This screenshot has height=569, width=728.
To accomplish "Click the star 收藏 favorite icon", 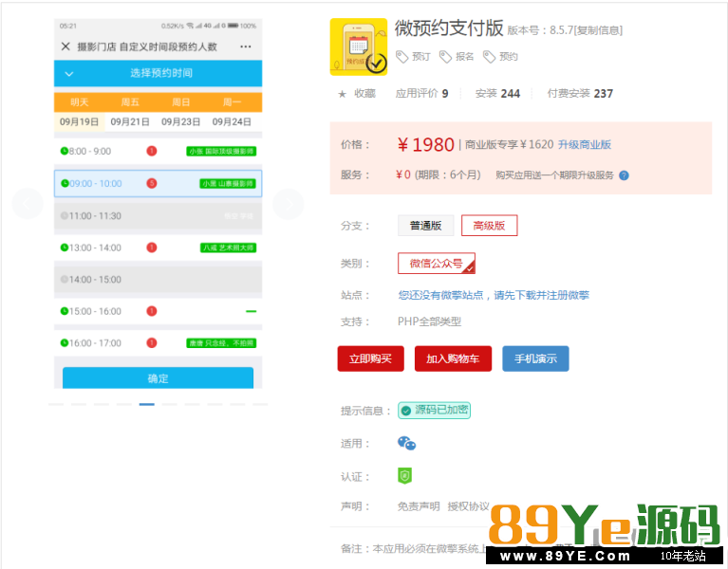I will 343,94.
